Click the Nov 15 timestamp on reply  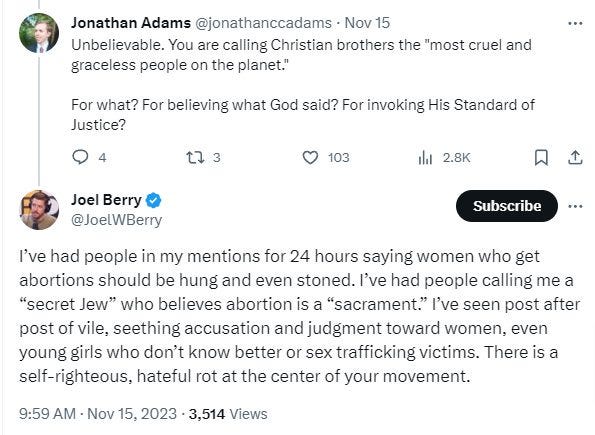(x=367, y=23)
